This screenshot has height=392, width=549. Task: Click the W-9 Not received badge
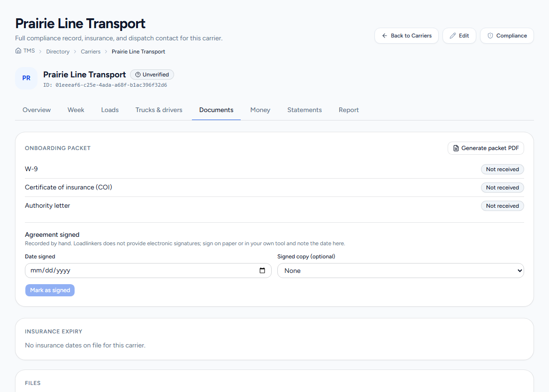(503, 169)
